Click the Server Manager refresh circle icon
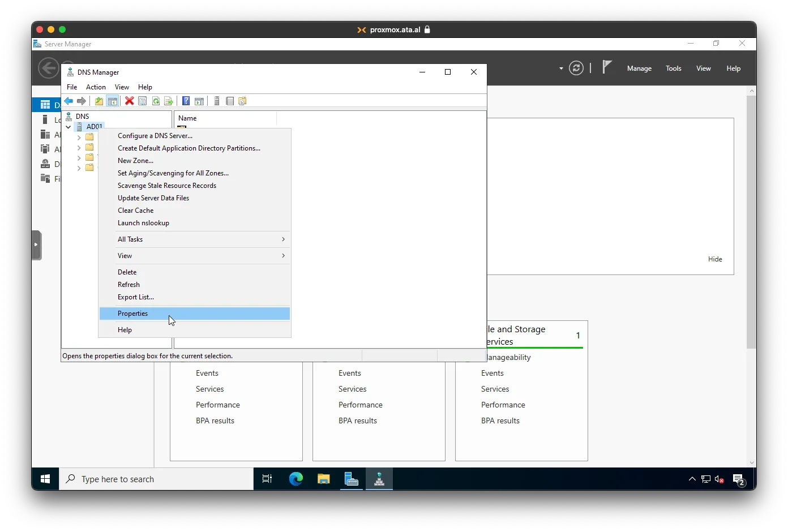788x532 pixels. (x=576, y=68)
